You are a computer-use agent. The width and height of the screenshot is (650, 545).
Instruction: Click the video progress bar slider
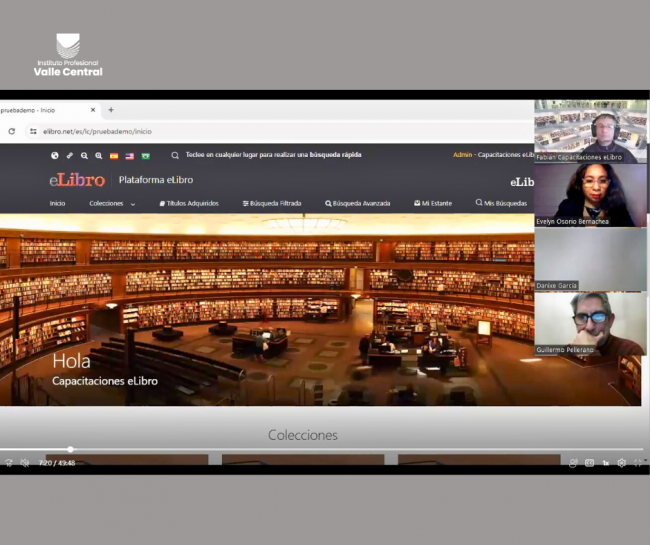70,449
